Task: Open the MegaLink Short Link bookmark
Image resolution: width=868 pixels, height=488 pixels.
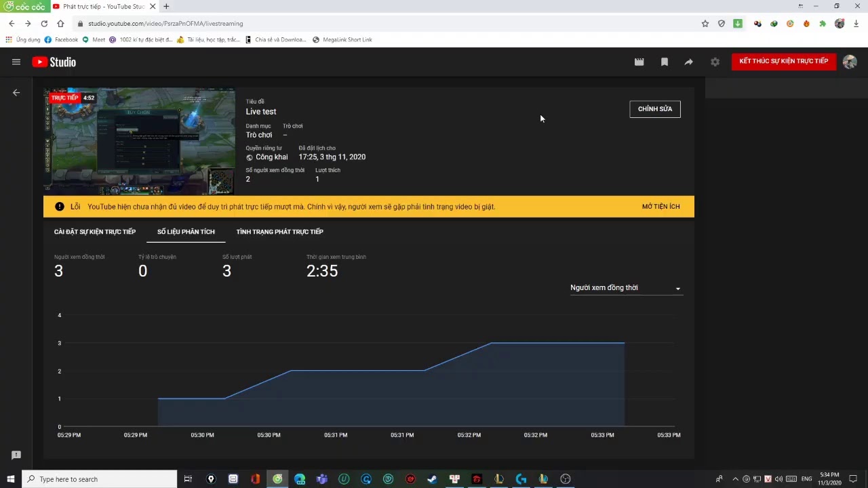Action: (342, 40)
